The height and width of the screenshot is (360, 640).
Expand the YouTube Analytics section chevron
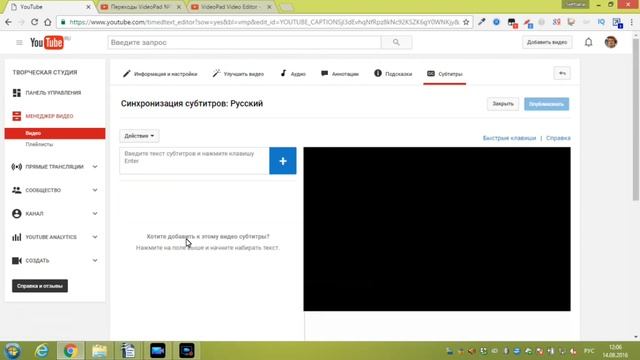coord(95,237)
